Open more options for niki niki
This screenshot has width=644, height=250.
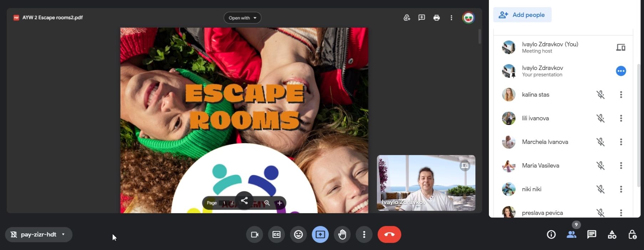[621, 189]
